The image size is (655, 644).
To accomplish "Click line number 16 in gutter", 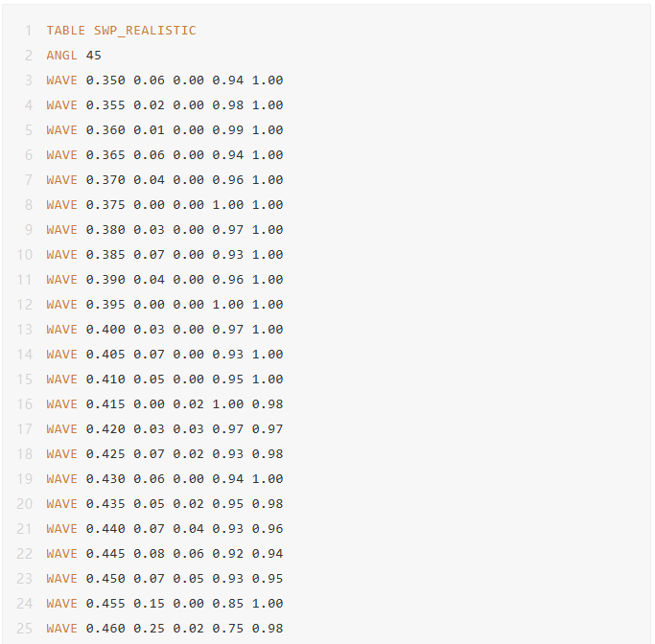I will coord(25,404).
